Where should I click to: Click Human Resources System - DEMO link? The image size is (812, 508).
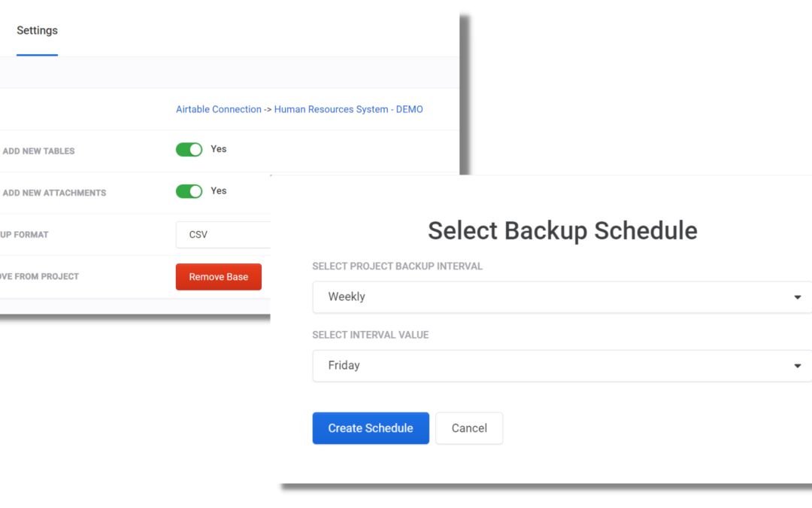[x=348, y=109]
